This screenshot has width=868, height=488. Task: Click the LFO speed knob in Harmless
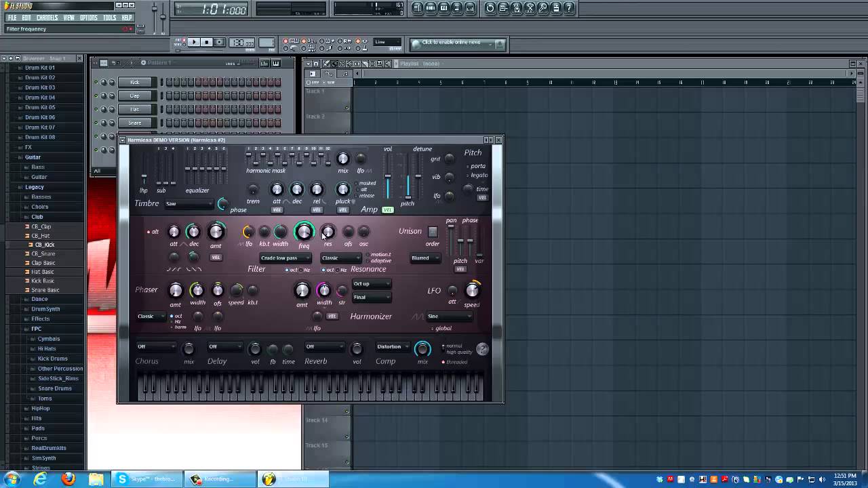click(472, 291)
